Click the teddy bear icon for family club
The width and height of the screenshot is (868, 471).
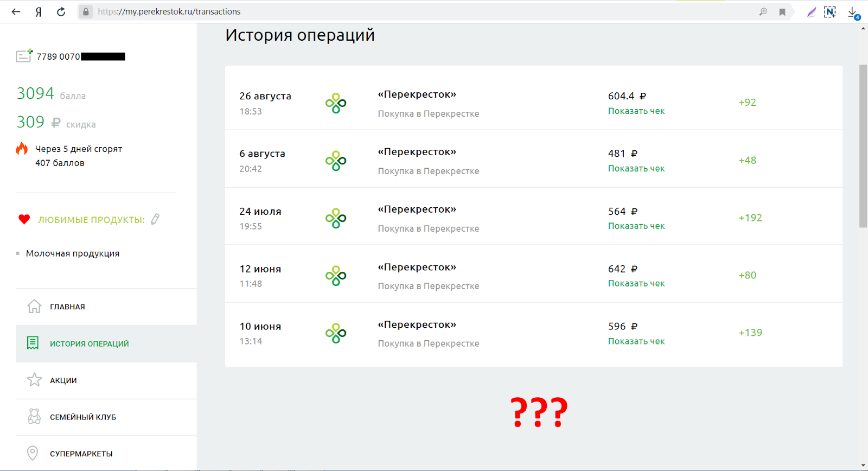point(34,416)
